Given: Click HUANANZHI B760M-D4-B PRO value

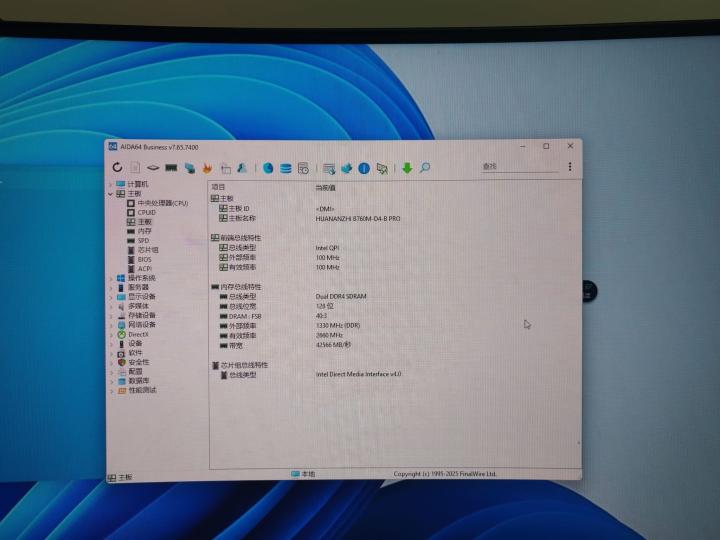Looking at the screenshot, I should tap(358, 219).
